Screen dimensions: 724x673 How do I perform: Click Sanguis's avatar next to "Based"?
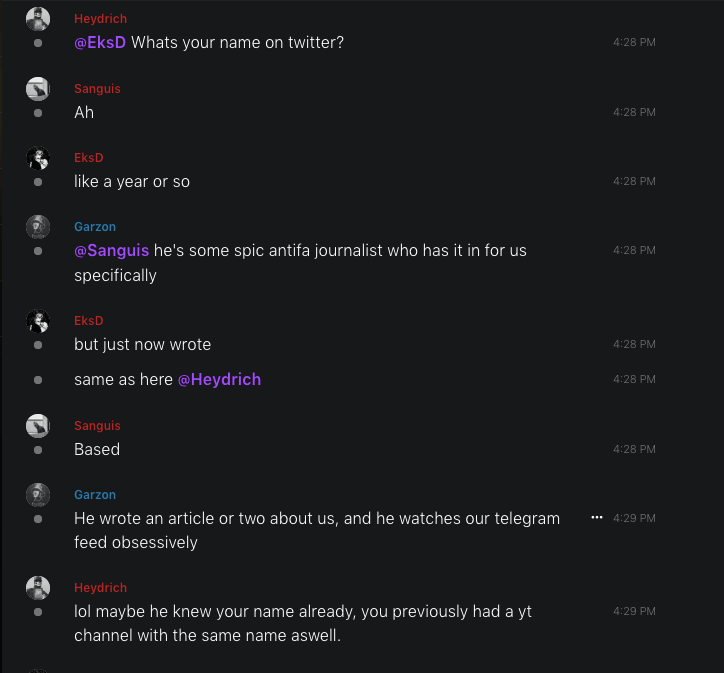(x=38, y=426)
